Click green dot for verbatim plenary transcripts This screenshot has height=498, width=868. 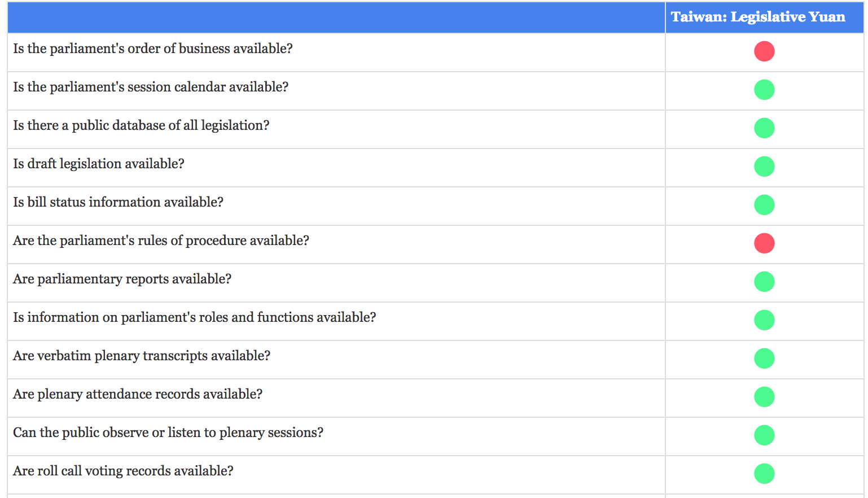coord(764,359)
